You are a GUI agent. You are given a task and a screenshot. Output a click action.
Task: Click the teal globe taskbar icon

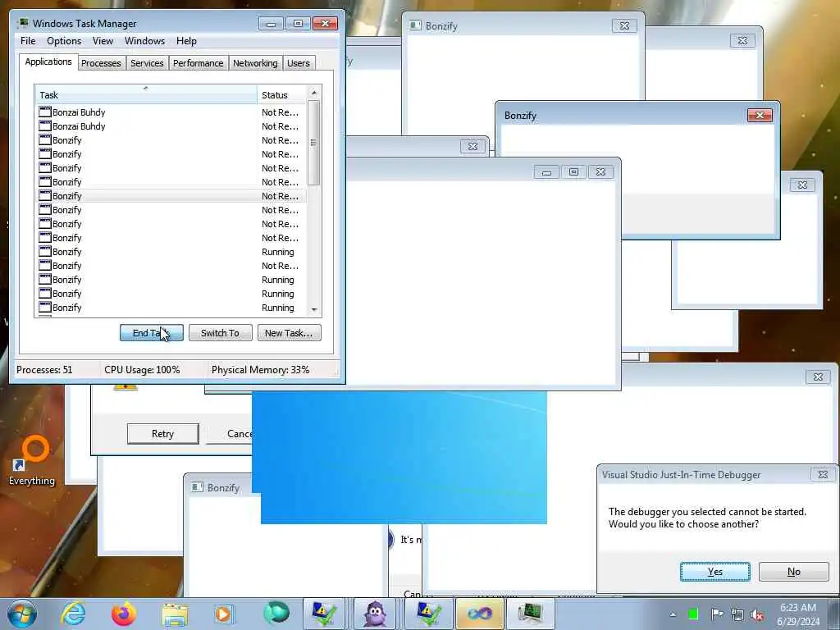[276, 614]
